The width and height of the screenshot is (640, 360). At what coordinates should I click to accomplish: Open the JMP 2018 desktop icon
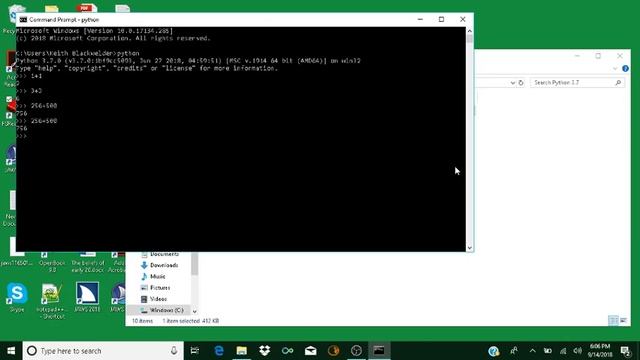(x=87, y=297)
